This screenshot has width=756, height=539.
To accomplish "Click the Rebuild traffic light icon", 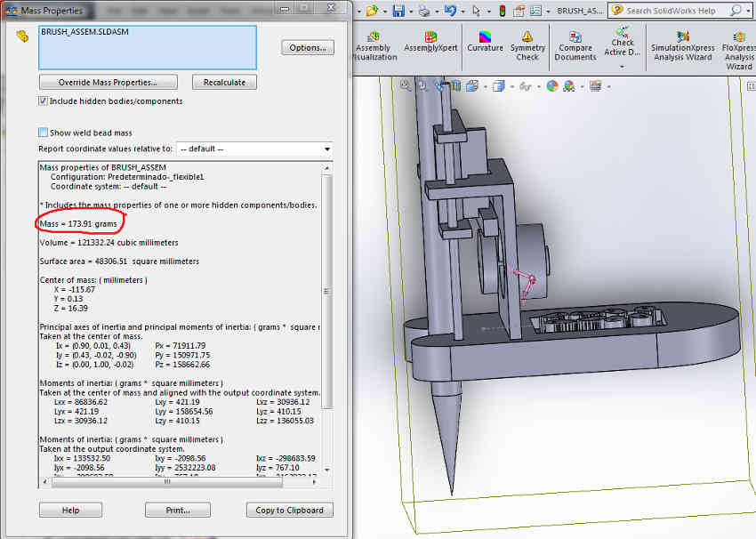I will (x=502, y=11).
